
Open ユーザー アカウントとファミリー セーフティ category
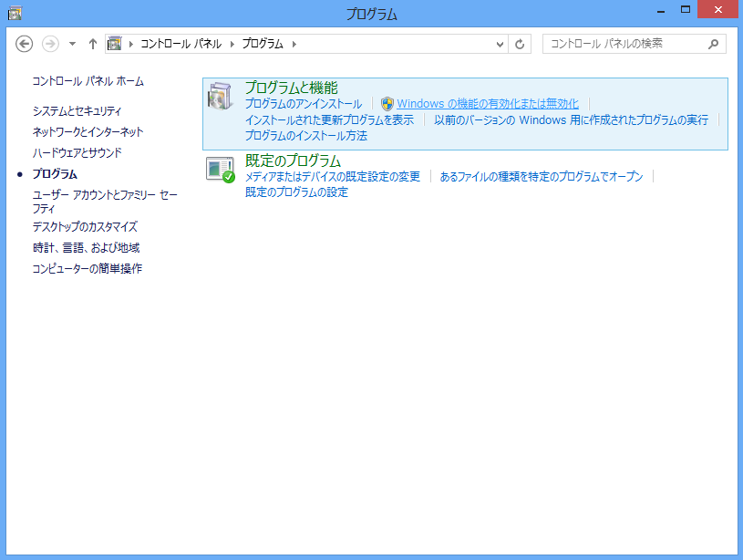105,202
